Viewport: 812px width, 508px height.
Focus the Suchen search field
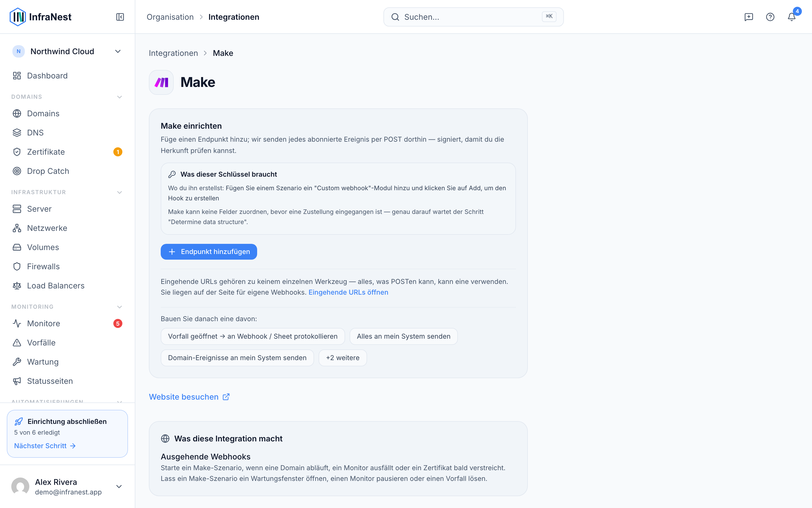(x=473, y=17)
